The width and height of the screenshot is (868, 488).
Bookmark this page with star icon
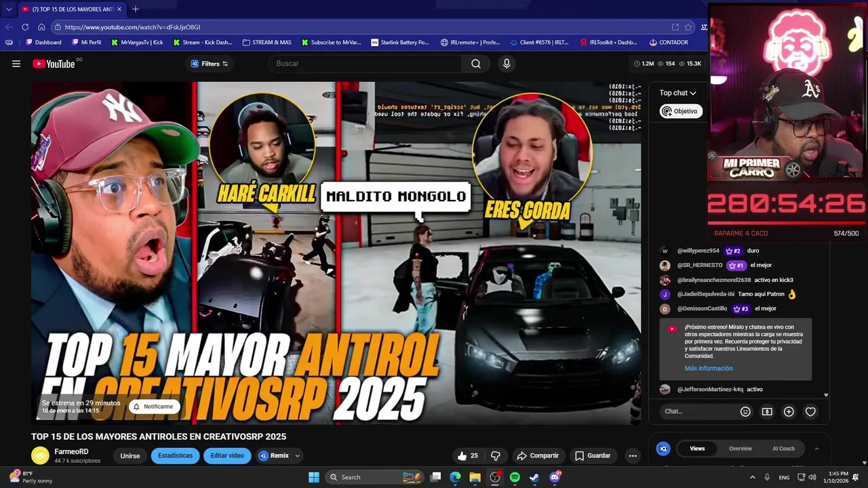(x=688, y=27)
